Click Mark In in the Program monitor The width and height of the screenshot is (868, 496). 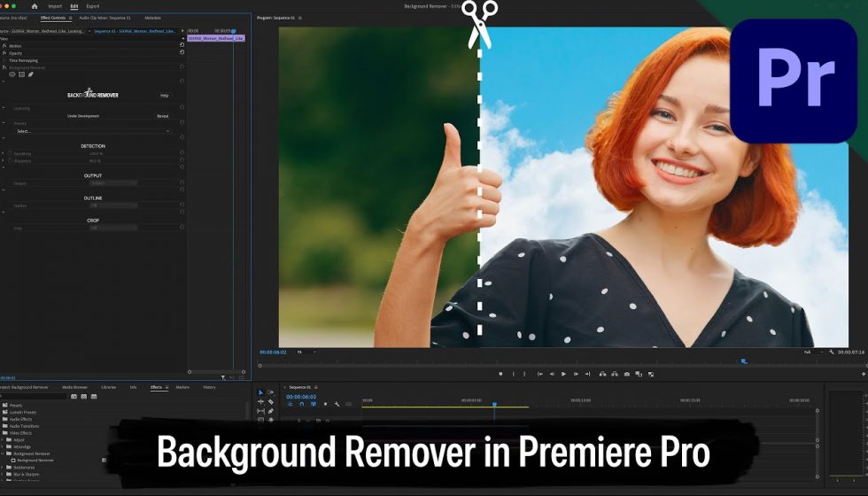point(513,374)
